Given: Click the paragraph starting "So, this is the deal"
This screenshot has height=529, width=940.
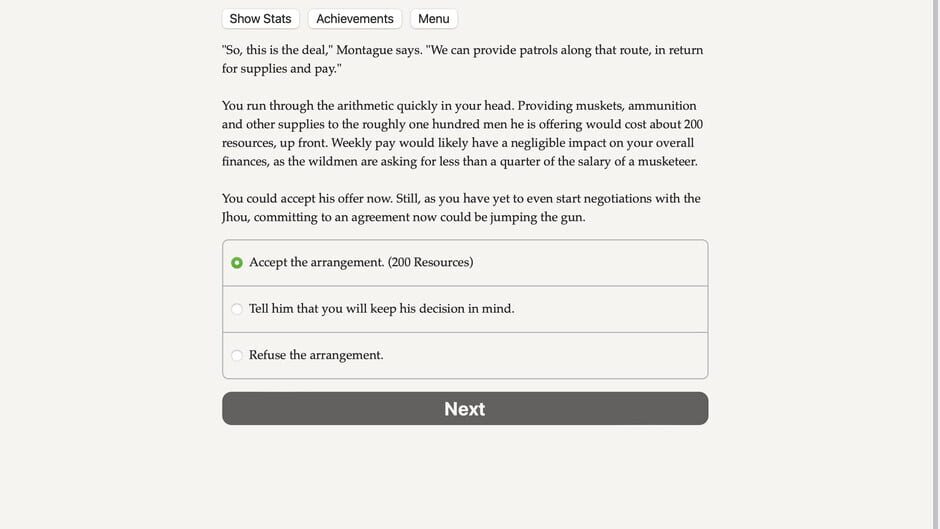Looking at the screenshot, I should (464, 59).
